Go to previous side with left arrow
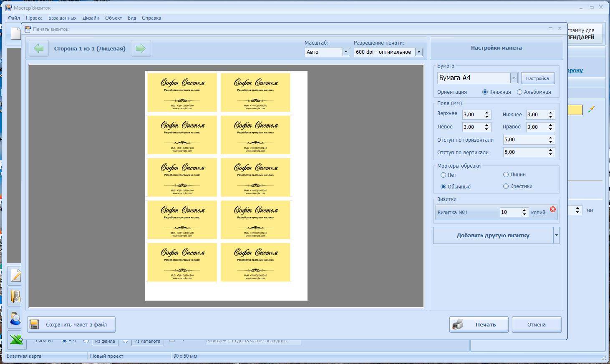 click(39, 48)
